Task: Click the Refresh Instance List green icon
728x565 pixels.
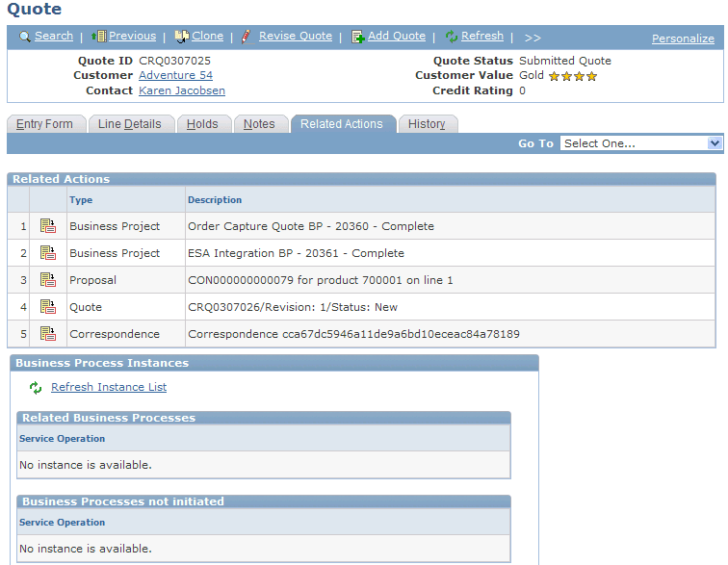Action: point(36,387)
